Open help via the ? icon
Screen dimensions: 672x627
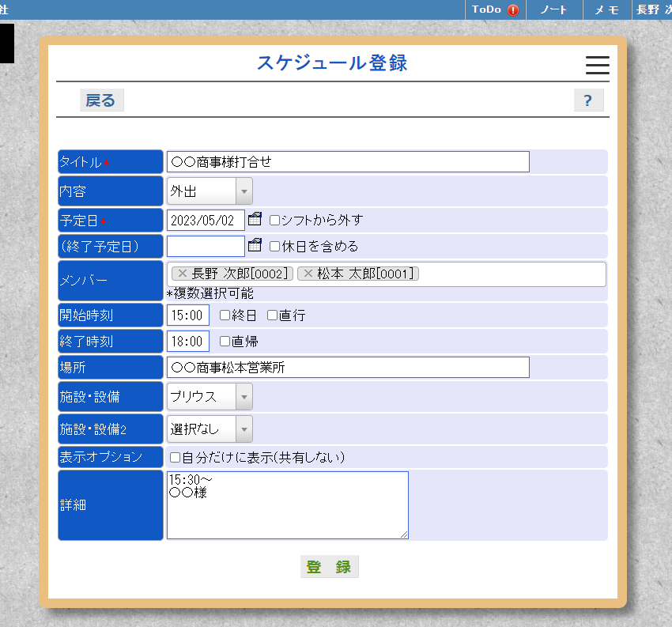588,100
